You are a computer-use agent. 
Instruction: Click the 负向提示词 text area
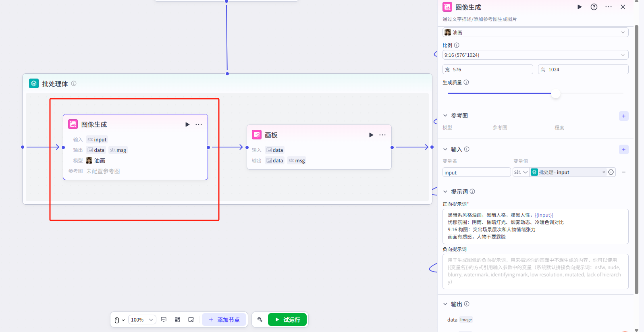click(535, 271)
